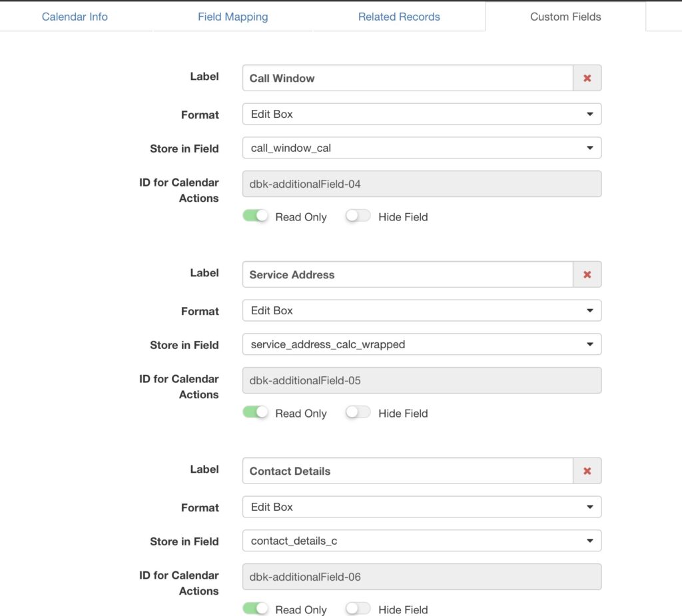Remove the Call Window custom field
The height and width of the screenshot is (616, 682).
[587, 78]
